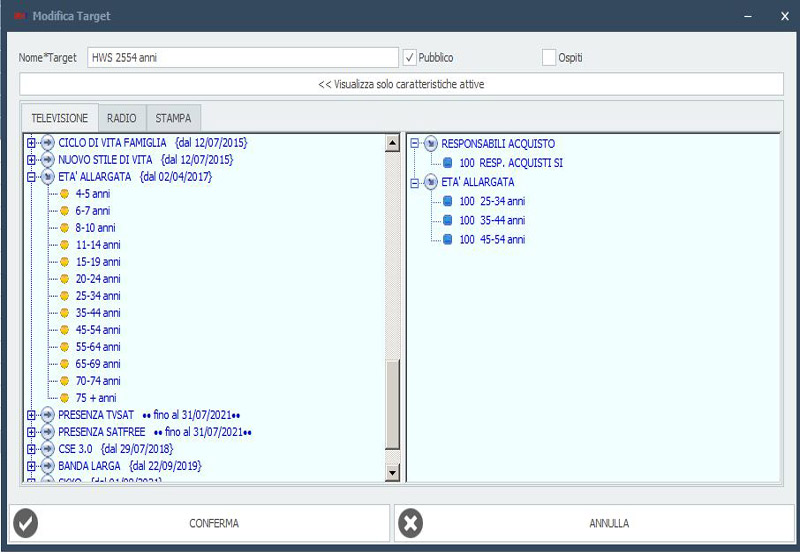800x554 pixels.
Task: Collapse the ETA' ALLARGATA node in left tree
Action: tap(32, 177)
